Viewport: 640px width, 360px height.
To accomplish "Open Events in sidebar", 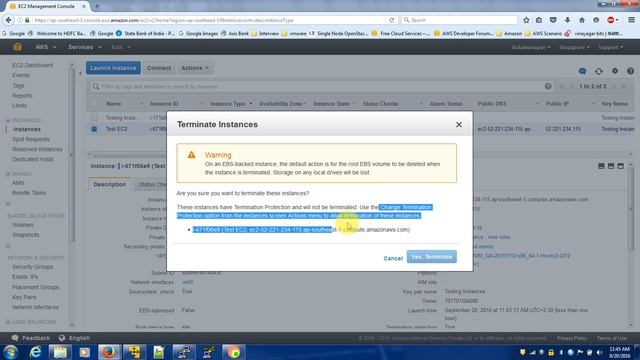I will (21, 75).
